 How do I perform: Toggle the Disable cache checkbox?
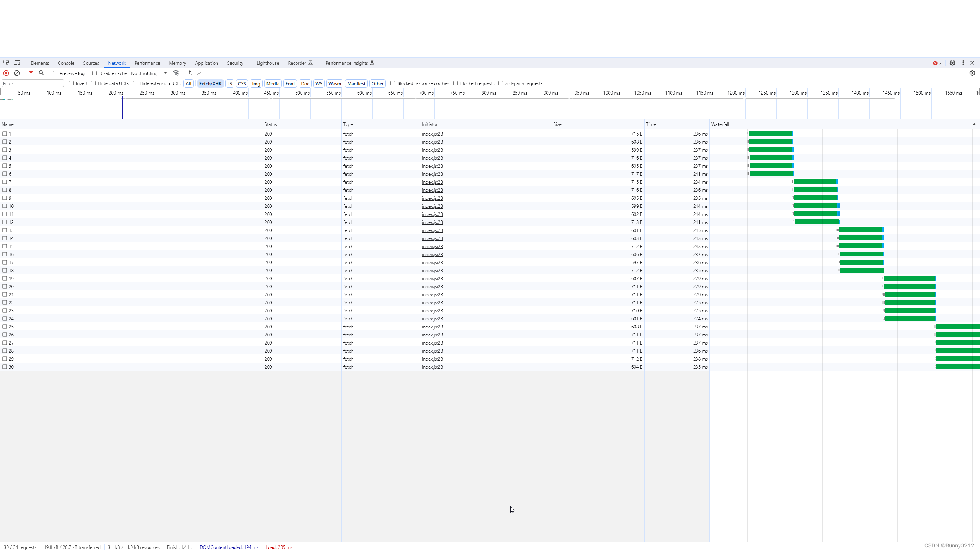(x=95, y=73)
